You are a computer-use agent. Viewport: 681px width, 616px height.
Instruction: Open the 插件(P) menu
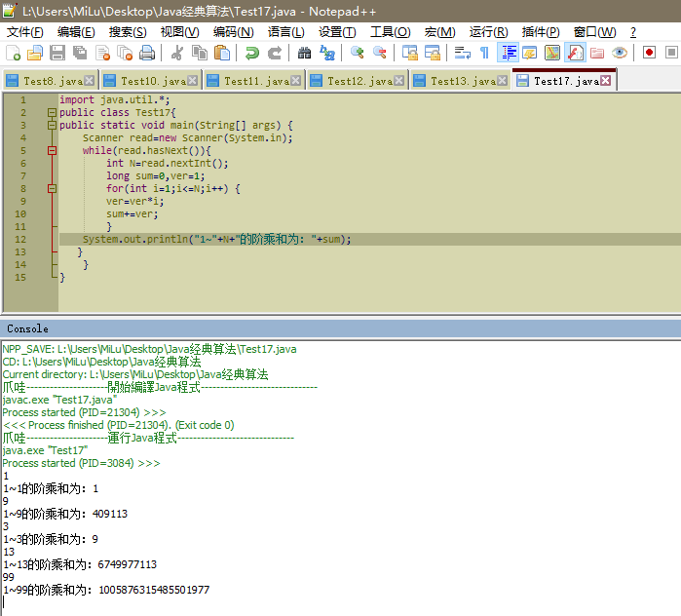[541, 32]
